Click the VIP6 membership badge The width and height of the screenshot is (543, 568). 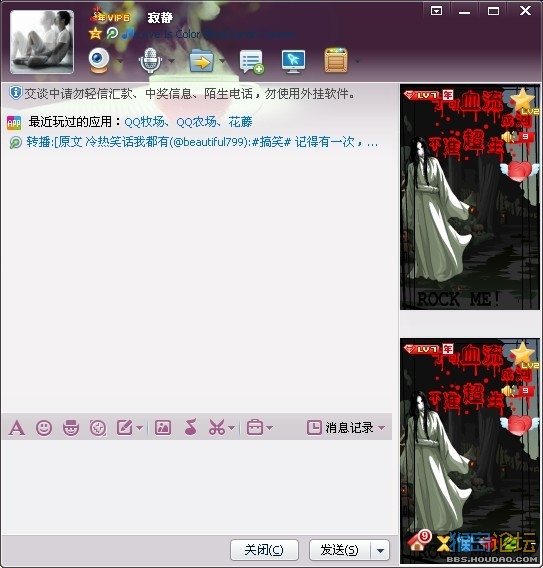tap(110, 17)
